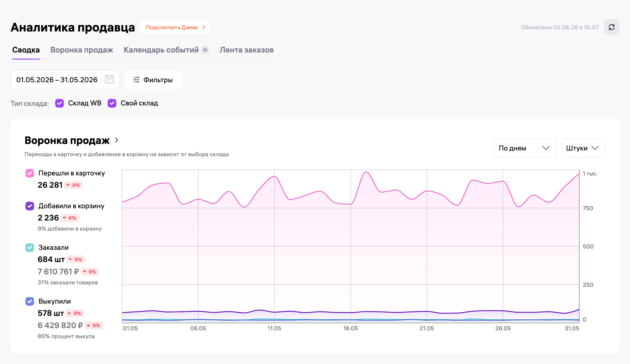Open the Лента заказов tab
This screenshot has height=364, width=630.
click(247, 50)
